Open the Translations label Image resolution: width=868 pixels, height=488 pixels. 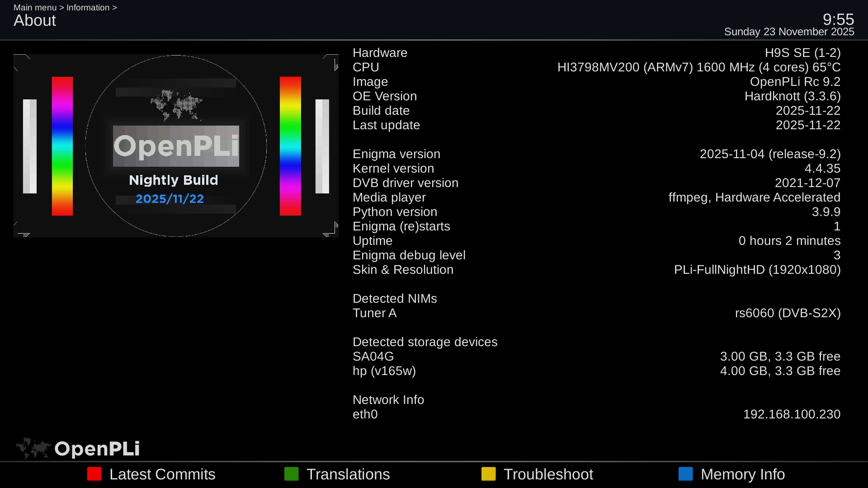point(348,474)
